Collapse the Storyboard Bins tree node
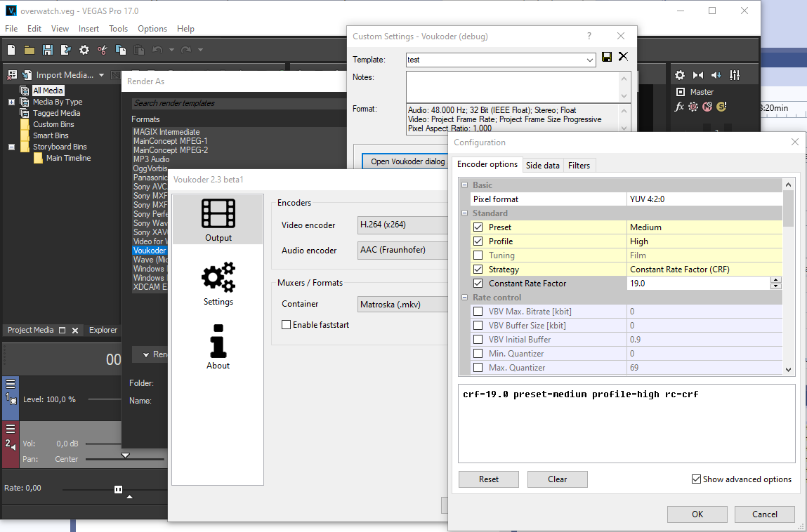 click(x=12, y=147)
